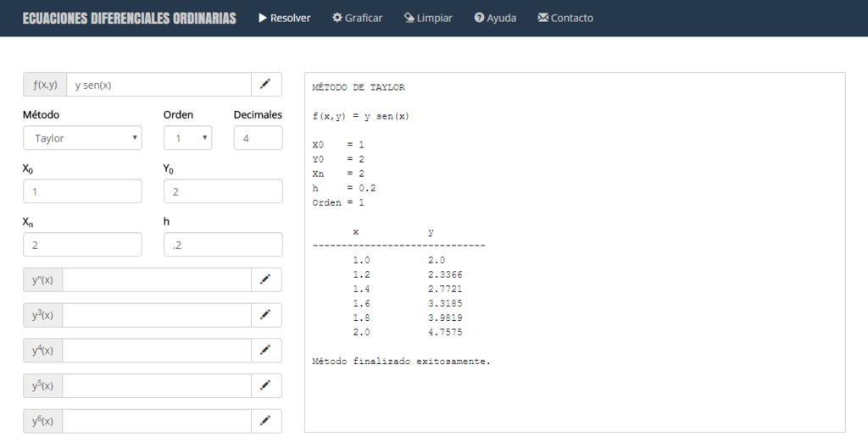Click the result value 3.3185

tap(445, 304)
